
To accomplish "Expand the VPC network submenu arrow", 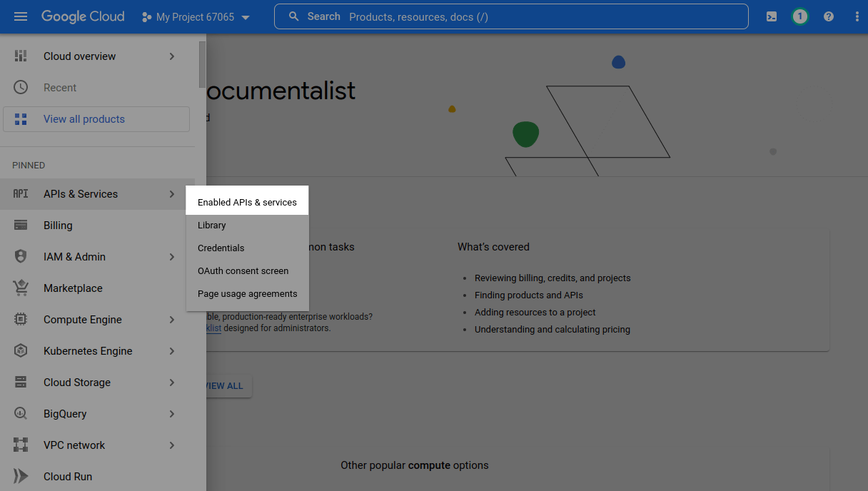I will tap(172, 445).
